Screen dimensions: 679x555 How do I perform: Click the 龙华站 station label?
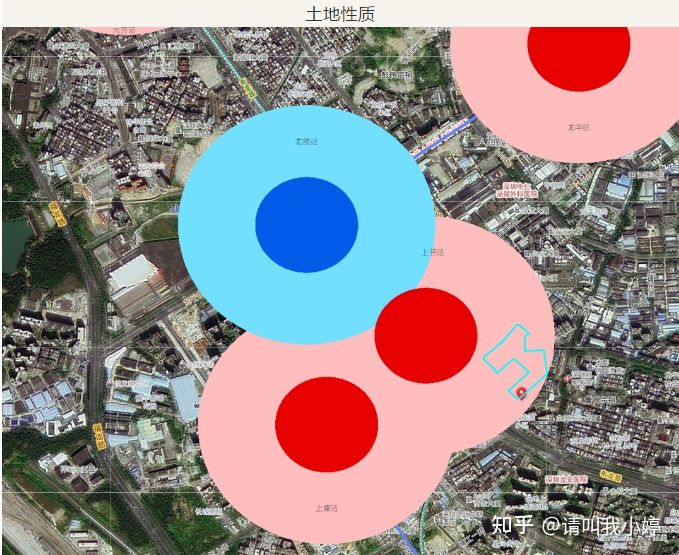click(x=579, y=127)
